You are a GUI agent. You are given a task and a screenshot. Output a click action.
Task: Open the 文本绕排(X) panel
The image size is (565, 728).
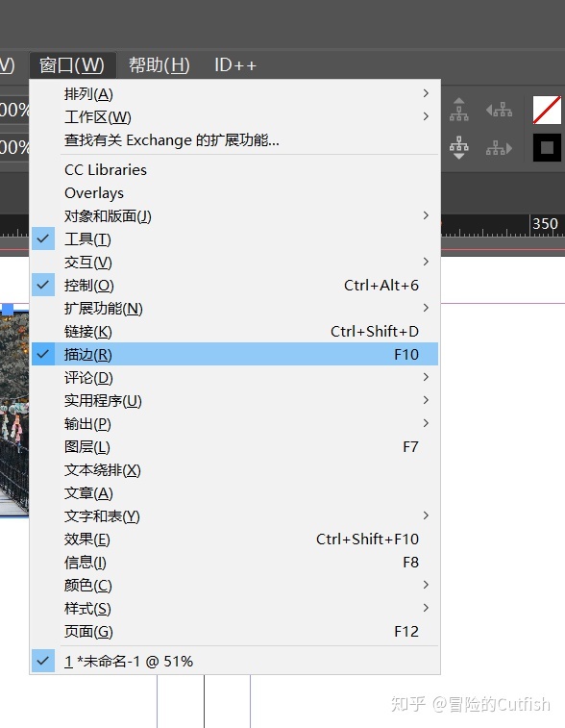click(234, 470)
